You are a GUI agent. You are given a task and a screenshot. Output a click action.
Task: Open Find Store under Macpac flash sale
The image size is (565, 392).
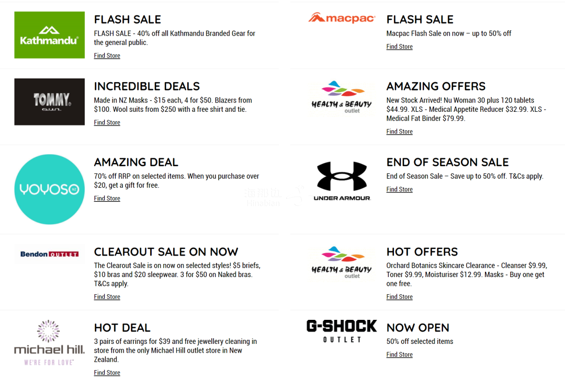(x=399, y=47)
